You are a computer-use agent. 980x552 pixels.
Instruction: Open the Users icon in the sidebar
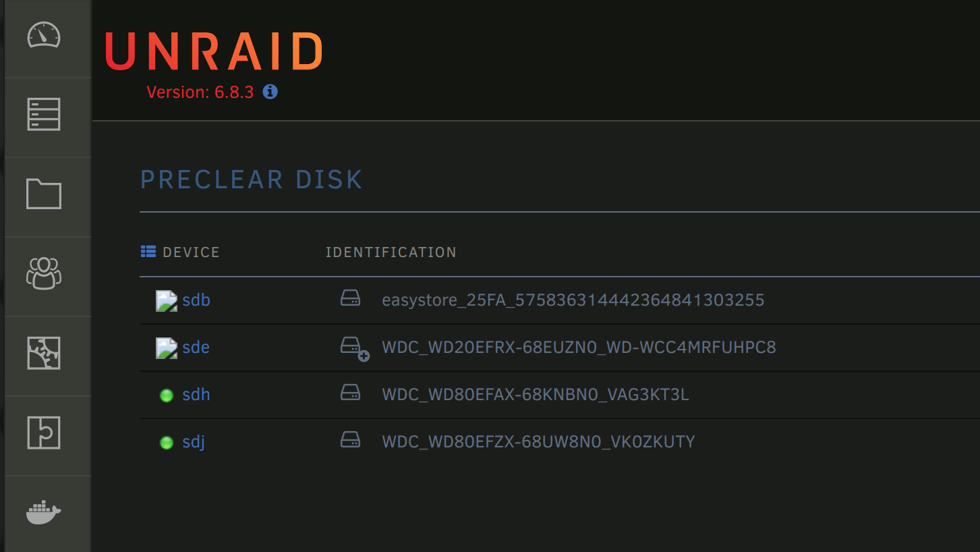(44, 274)
